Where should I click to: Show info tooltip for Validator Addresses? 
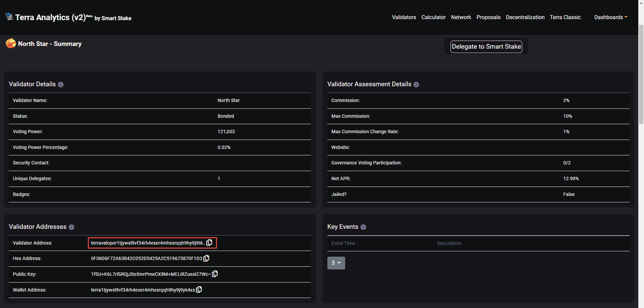coord(71,227)
